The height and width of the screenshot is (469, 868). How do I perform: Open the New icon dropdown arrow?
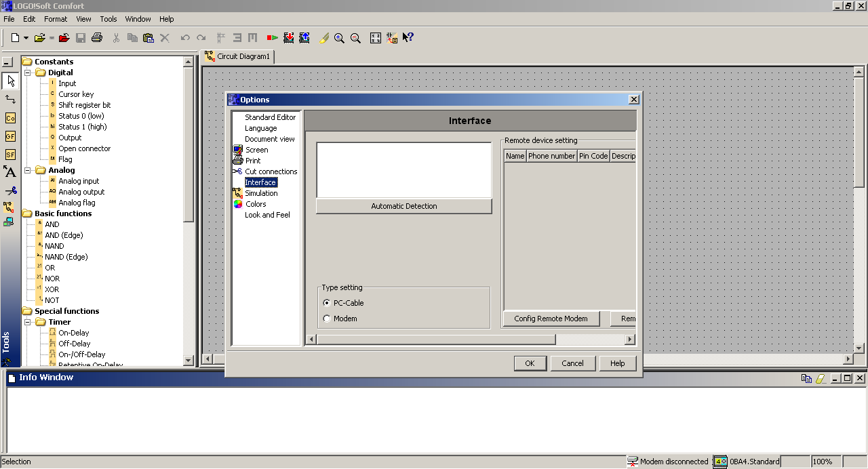point(26,38)
